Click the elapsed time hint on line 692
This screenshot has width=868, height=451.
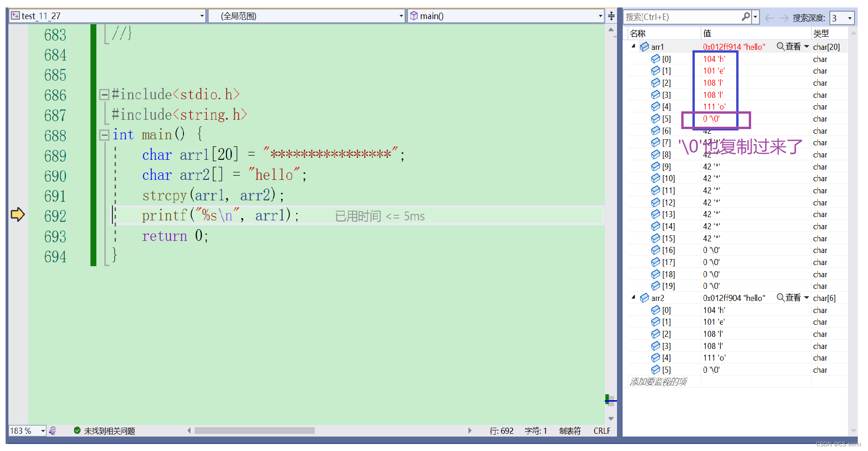coord(380,216)
